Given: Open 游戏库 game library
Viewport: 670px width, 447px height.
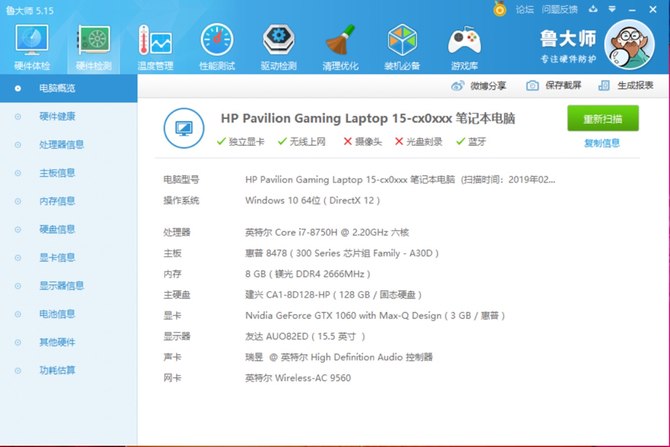Looking at the screenshot, I should point(464,47).
